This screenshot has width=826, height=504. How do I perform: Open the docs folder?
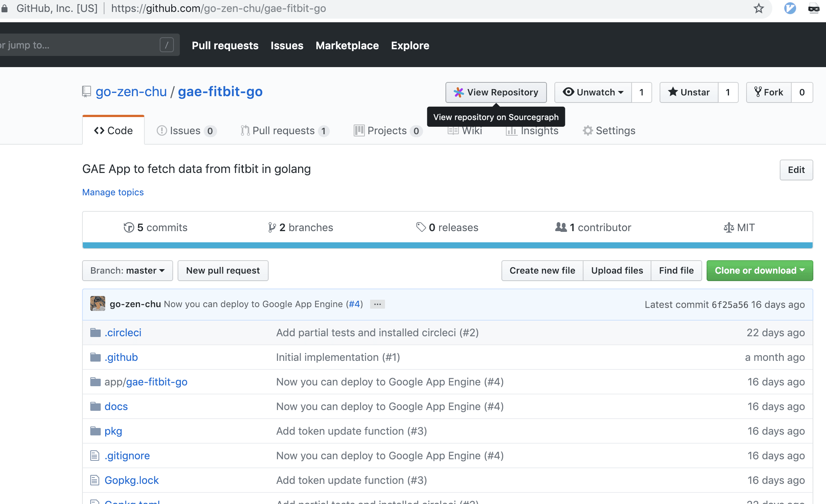[x=116, y=406]
